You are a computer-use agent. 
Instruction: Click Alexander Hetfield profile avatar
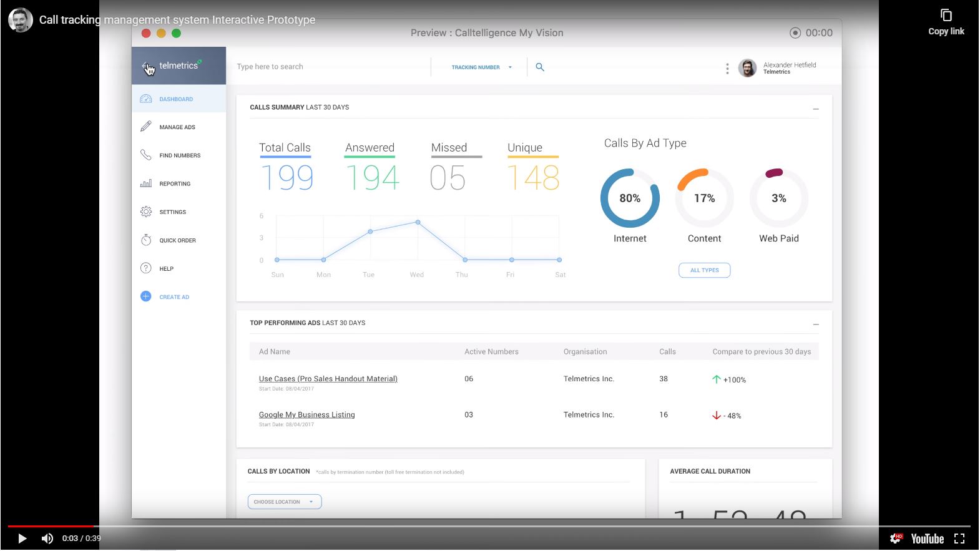[747, 68]
